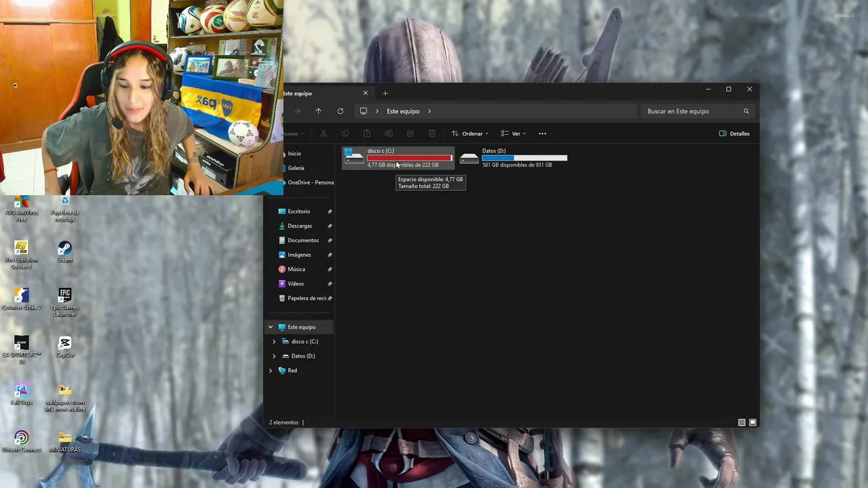This screenshot has width=868, height=488.
Task: Open the Ordenar dropdown
Action: [470, 134]
